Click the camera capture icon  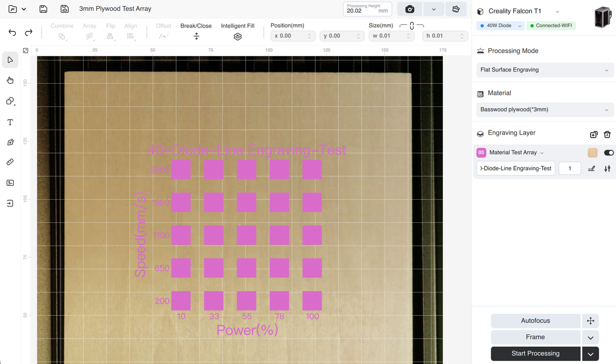click(410, 9)
